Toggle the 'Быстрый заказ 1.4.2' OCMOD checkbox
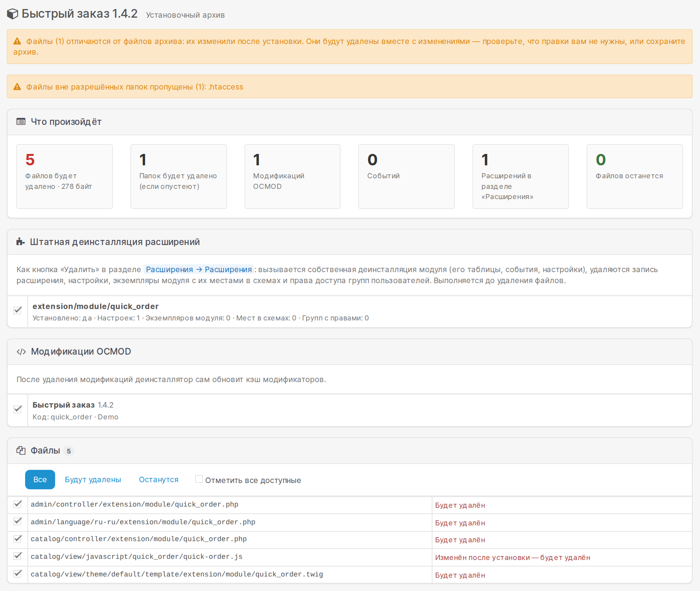 [18, 409]
